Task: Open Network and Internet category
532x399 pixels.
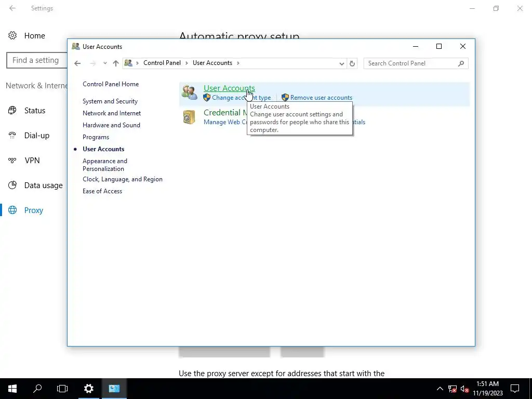Action: (x=112, y=113)
